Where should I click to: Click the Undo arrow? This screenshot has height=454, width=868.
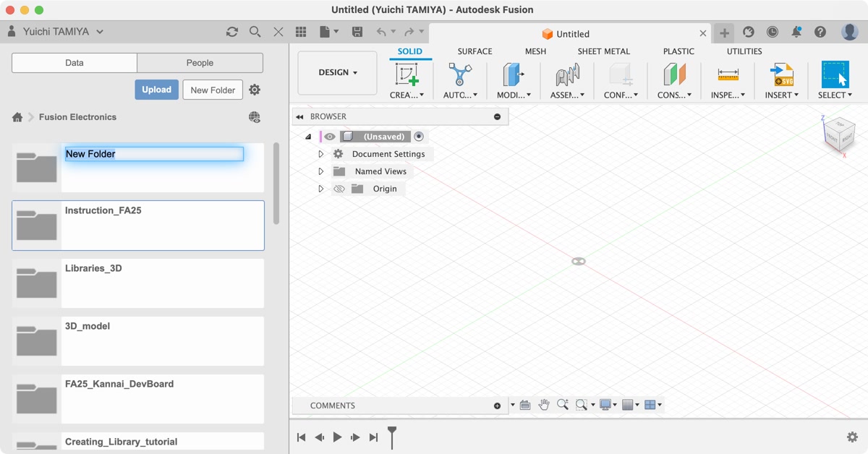381,32
